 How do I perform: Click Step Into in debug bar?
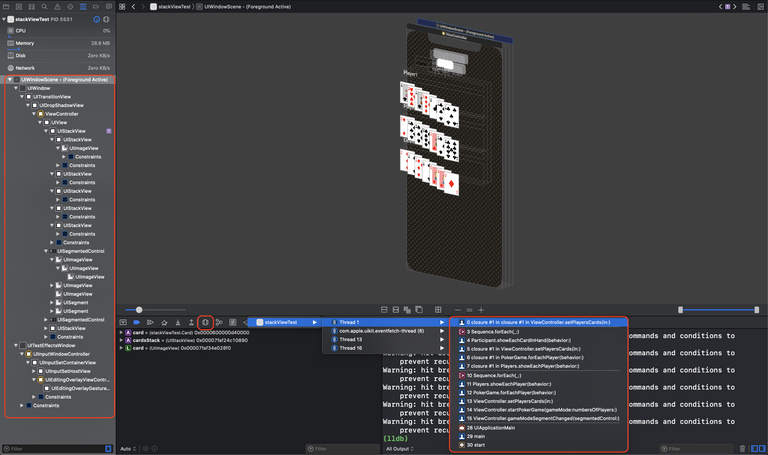point(178,322)
